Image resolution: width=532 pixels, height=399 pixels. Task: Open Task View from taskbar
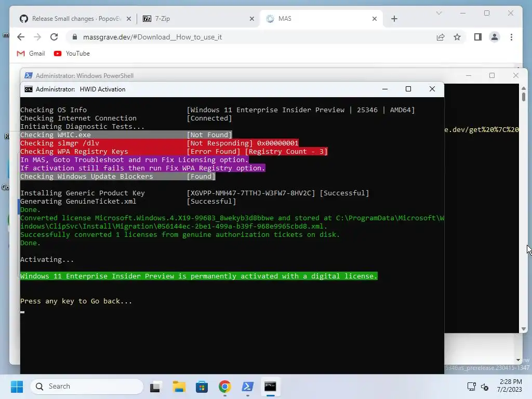point(156,387)
